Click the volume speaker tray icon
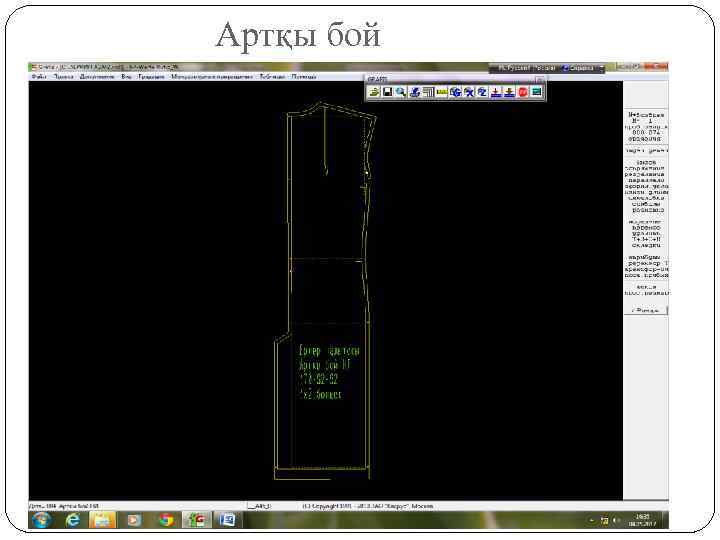The height and width of the screenshot is (540, 720). [x=616, y=520]
